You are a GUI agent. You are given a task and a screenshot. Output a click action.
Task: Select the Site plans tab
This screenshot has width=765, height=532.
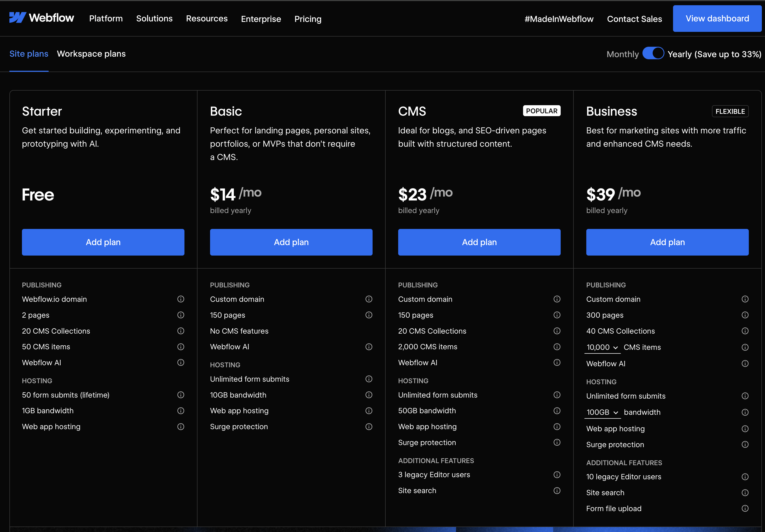pos(29,54)
